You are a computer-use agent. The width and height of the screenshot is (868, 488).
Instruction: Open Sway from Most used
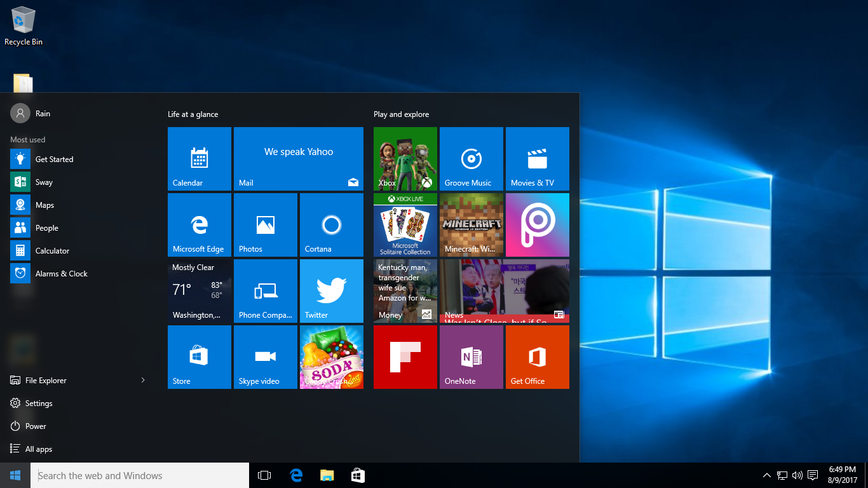click(x=79, y=182)
